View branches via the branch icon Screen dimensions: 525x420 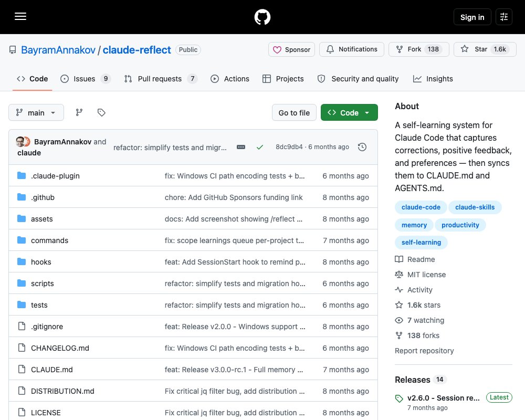pos(79,112)
